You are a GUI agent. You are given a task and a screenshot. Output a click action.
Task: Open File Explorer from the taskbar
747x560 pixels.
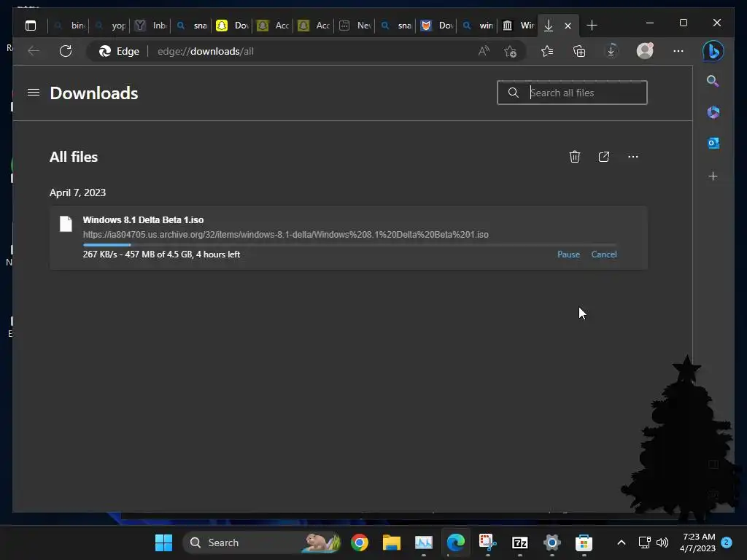392,542
